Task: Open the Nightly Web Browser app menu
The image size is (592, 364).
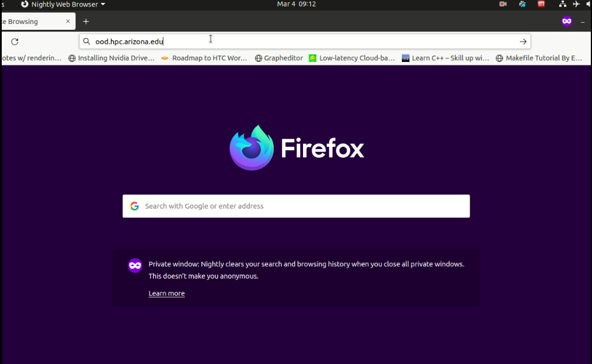Action: (x=63, y=4)
